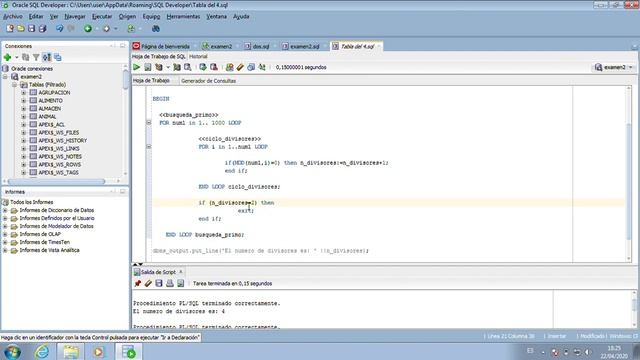Viewport: 640px width, 360px height.
Task: Select the Salida de Script tab
Action: (x=158, y=272)
